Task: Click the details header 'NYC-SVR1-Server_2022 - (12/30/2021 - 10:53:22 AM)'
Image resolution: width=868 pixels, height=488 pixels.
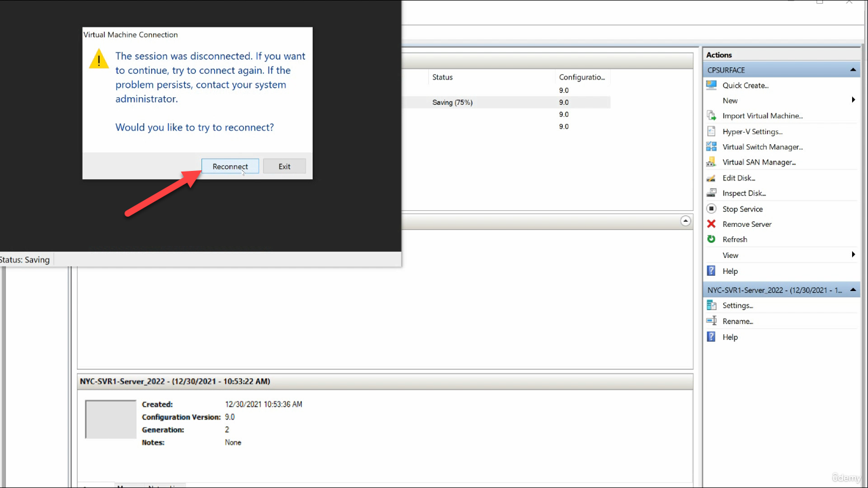Action: pyautogui.click(x=175, y=381)
